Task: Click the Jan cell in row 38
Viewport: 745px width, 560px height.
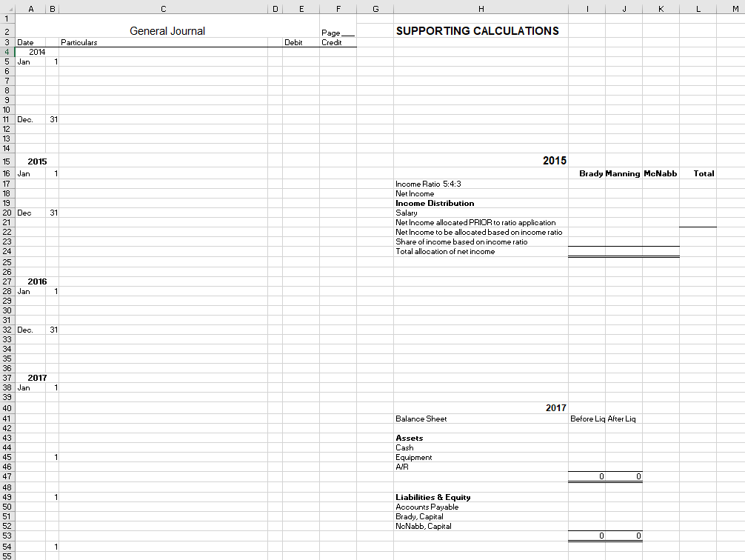Action: tap(30, 387)
